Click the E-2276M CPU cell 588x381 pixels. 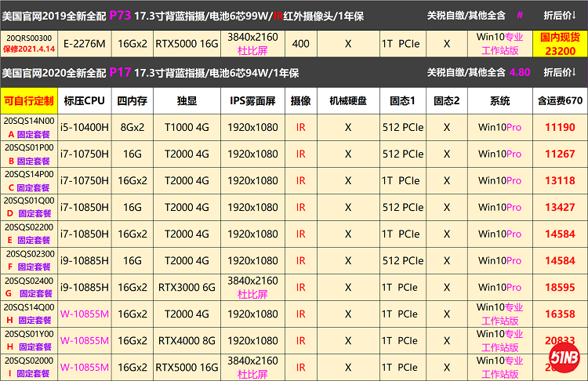click(x=85, y=43)
